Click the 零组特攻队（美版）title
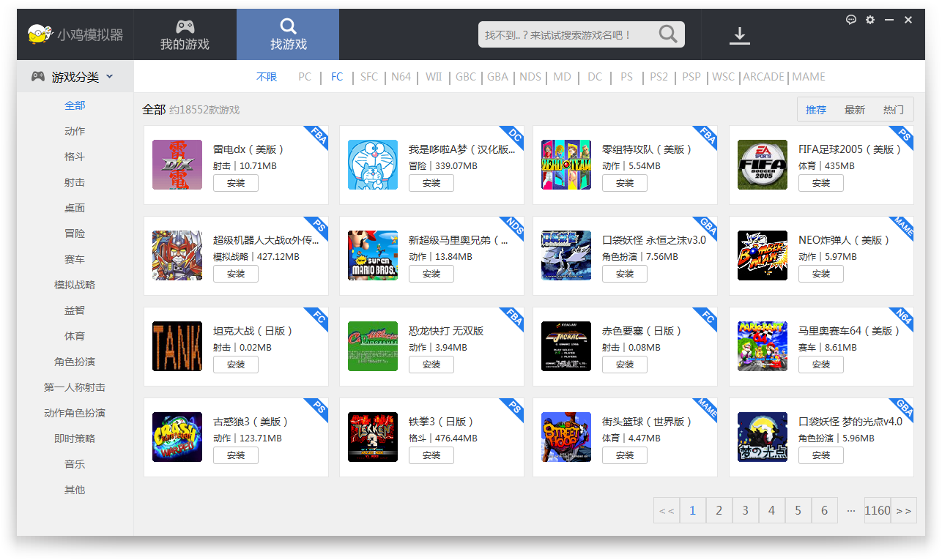The width and height of the screenshot is (942, 560). click(647, 149)
